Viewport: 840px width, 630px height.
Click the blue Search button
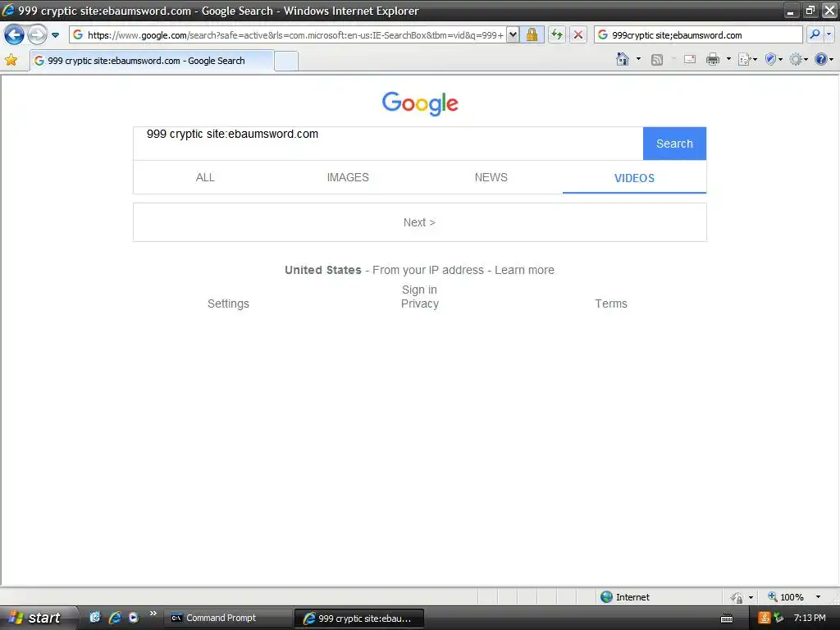coord(674,144)
